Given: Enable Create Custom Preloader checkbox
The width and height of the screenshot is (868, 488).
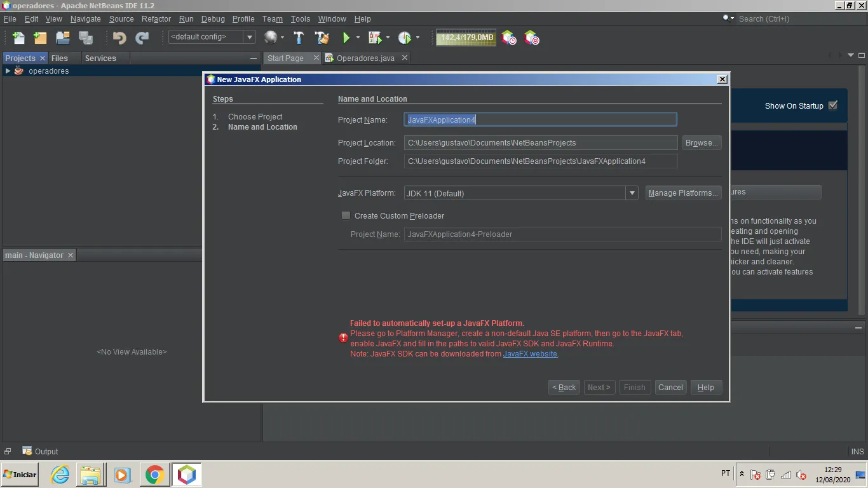Looking at the screenshot, I should click(x=346, y=215).
